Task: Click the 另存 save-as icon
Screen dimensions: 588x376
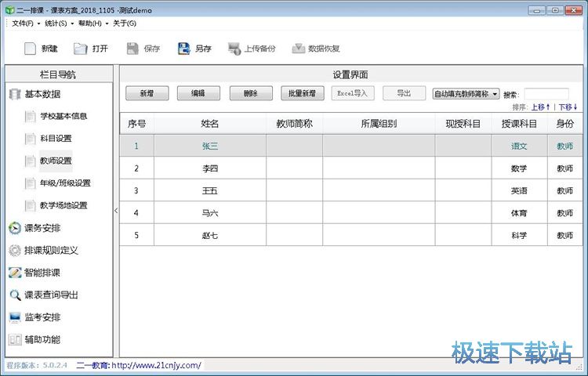Action: click(x=183, y=49)
